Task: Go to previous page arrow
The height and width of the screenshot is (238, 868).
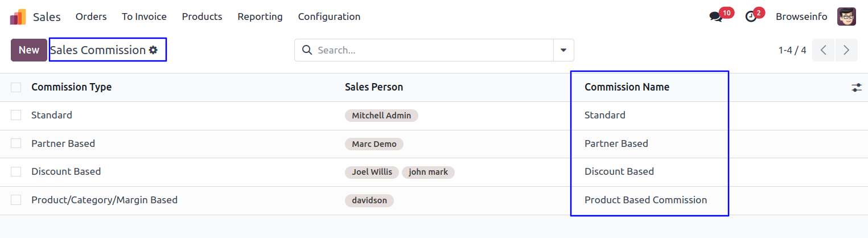Action: 823,50
